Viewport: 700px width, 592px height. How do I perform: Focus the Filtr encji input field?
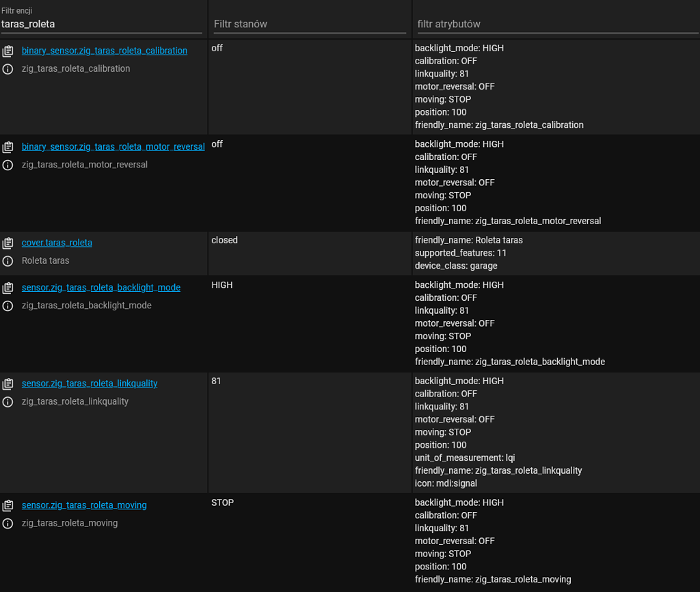tap(101, 24)
